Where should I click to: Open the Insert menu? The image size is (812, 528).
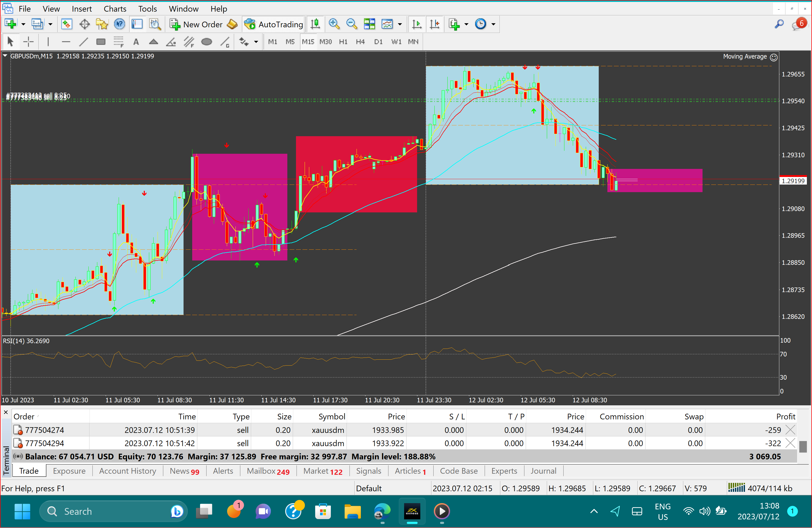(x=82, y=9)
